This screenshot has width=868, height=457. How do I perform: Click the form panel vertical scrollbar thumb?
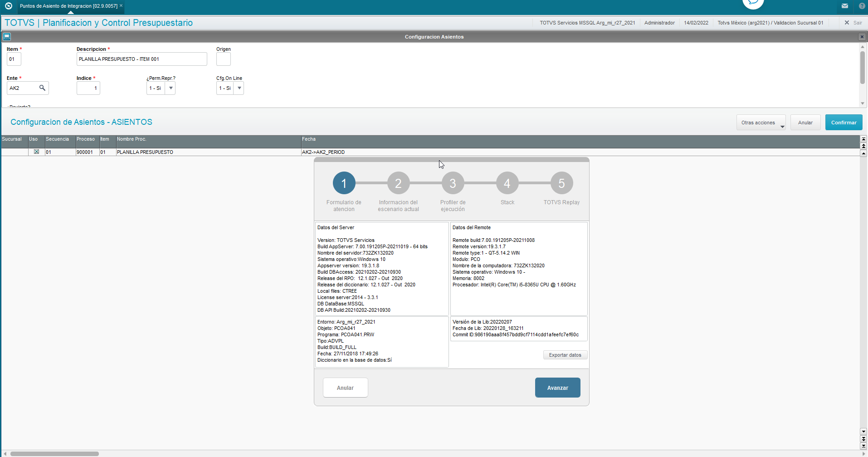863,68
